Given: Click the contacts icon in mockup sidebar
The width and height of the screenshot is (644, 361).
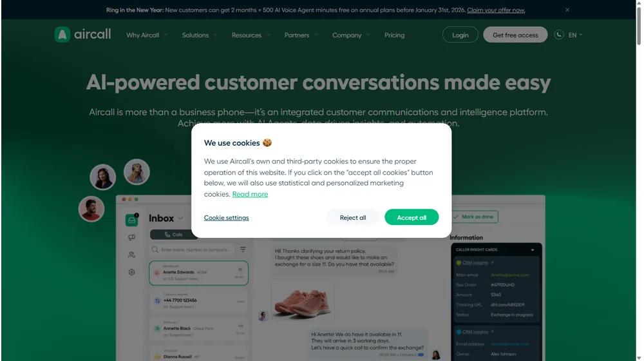Looking at the screenshot, I should [x=131, y=255].
